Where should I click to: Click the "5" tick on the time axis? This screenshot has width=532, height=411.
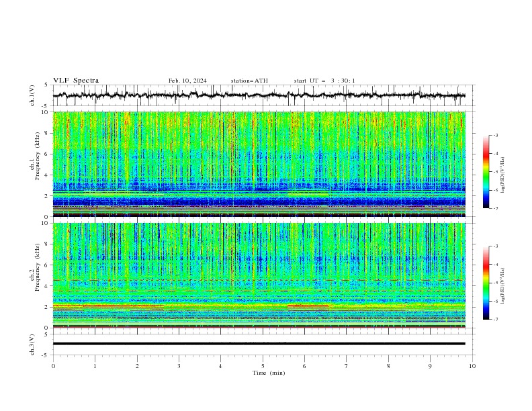[263, 366]
